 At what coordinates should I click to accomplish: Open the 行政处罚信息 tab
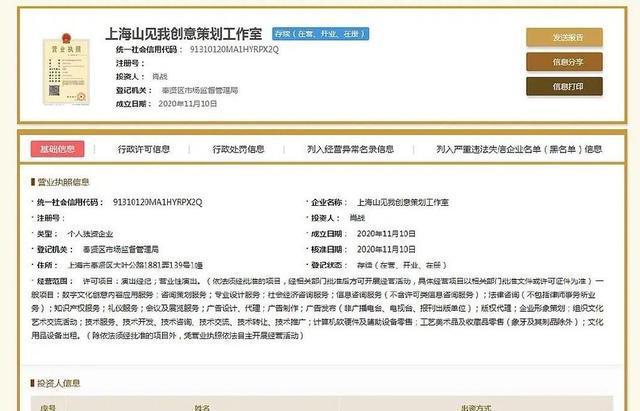[238, 149]
